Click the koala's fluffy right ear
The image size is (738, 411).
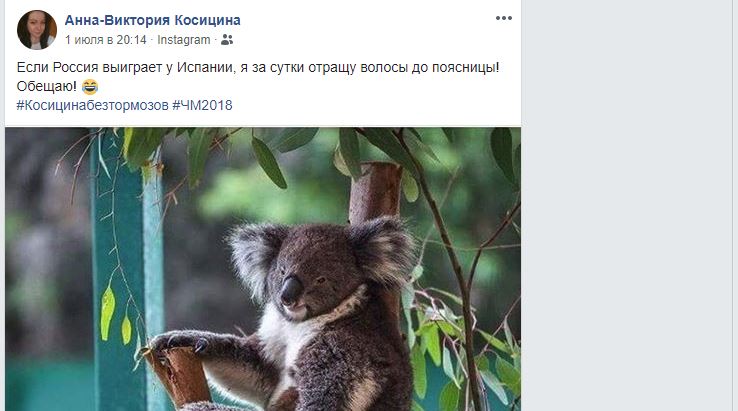point(383,251)
